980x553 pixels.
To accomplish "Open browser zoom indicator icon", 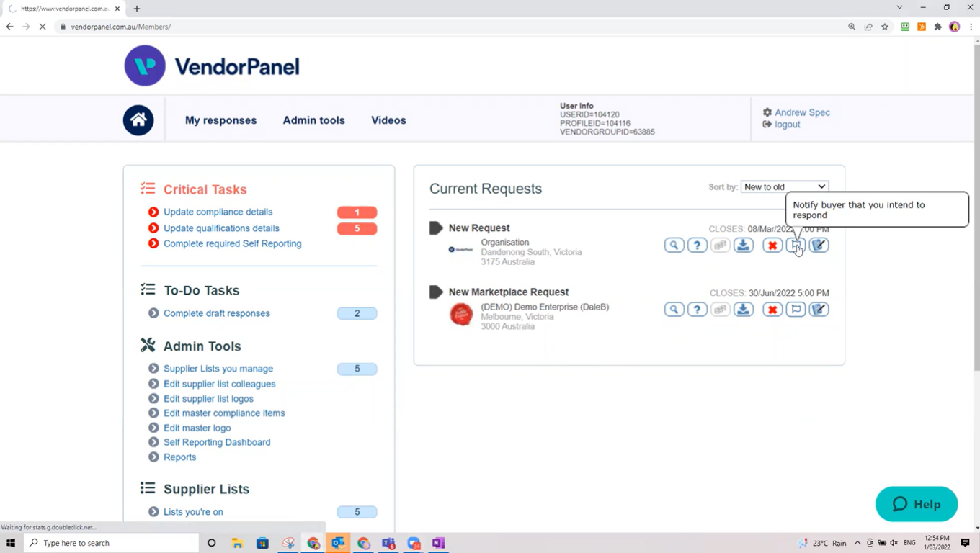I will tap(852, 27).
